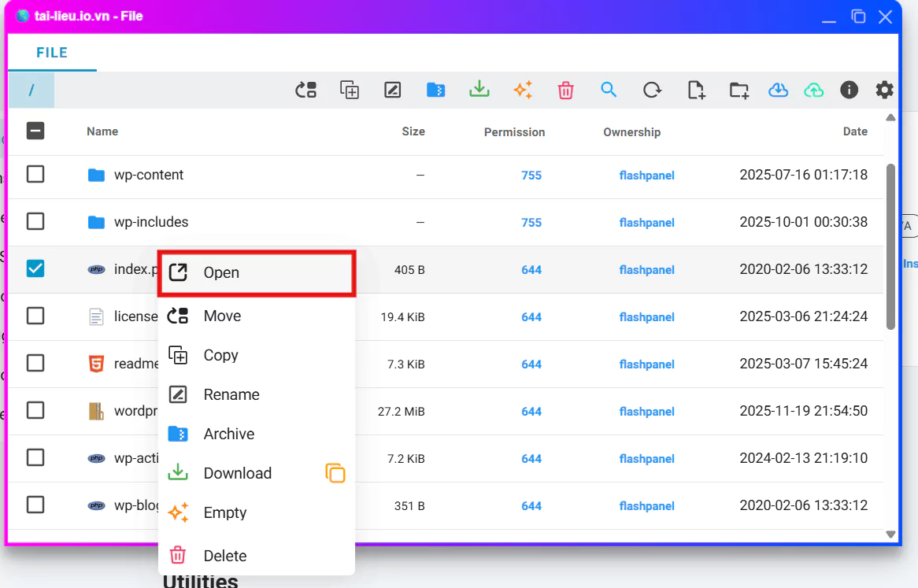This screenshot has height=588, width=918.
Task: Click the Move icon in the toolbar
Action: [x=305, y=90]
